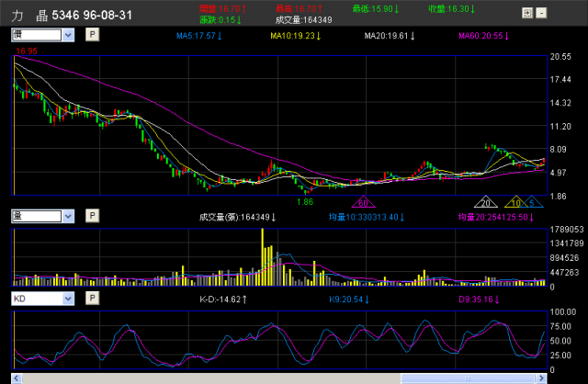
Task: Click the 開盤:16.70 opening price label
Action: (x=222, y=8)
